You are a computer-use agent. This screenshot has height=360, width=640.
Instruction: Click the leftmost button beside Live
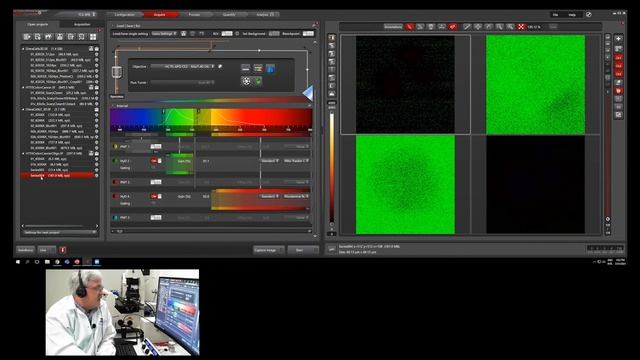(x=25, y=250)
